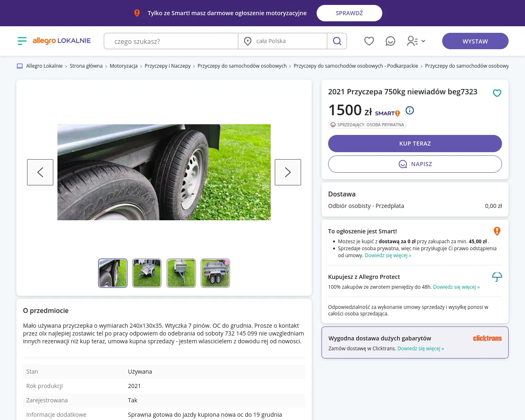
Task: Click the Smart info icon next to price
Action: pyautogui.click(x=410, y=110)
